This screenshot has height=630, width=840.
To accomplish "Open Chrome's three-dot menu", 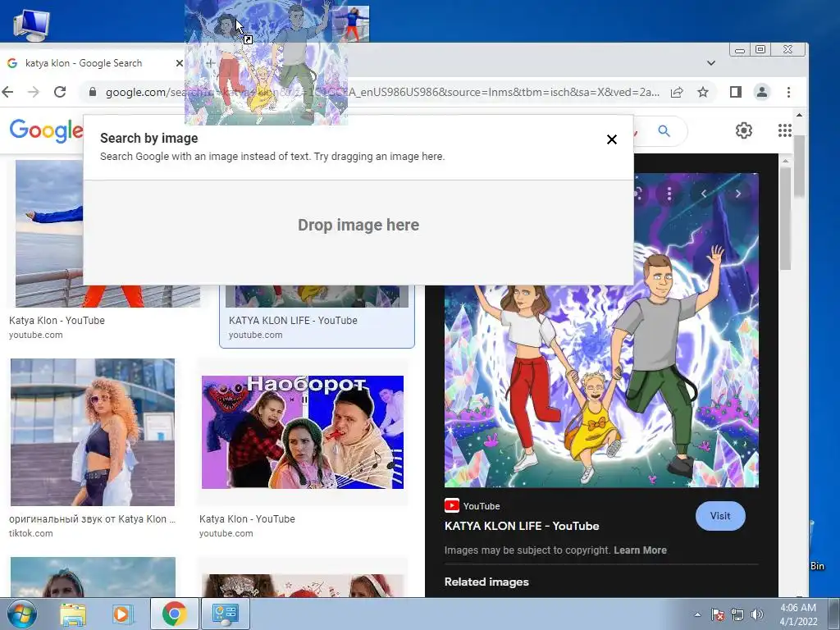I will (x=788, y=92).
